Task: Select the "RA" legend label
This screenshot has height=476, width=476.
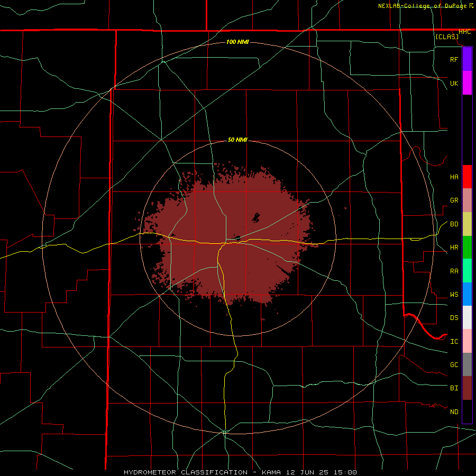Action: [454, 271]
